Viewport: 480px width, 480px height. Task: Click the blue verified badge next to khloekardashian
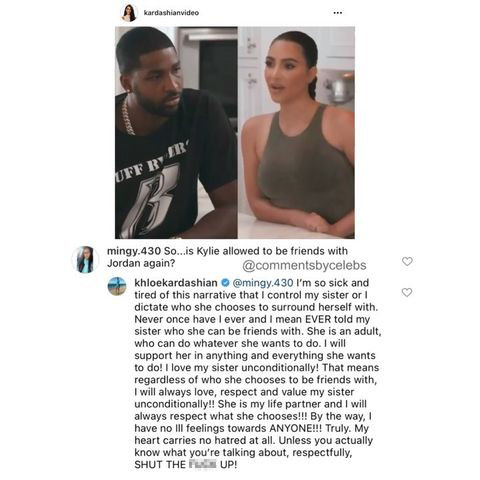click(x=225, y=283)
